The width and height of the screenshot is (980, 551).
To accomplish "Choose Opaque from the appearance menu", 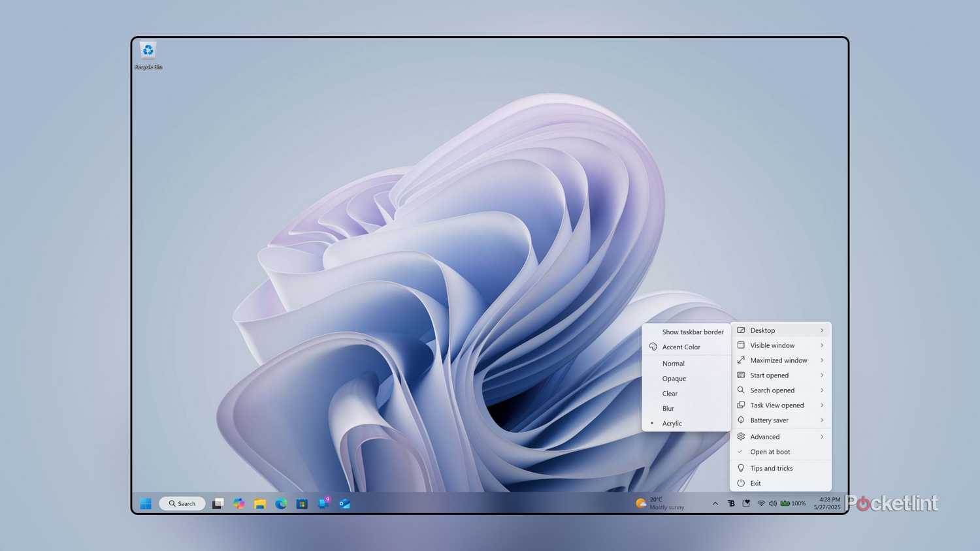I will pos(674,379).
